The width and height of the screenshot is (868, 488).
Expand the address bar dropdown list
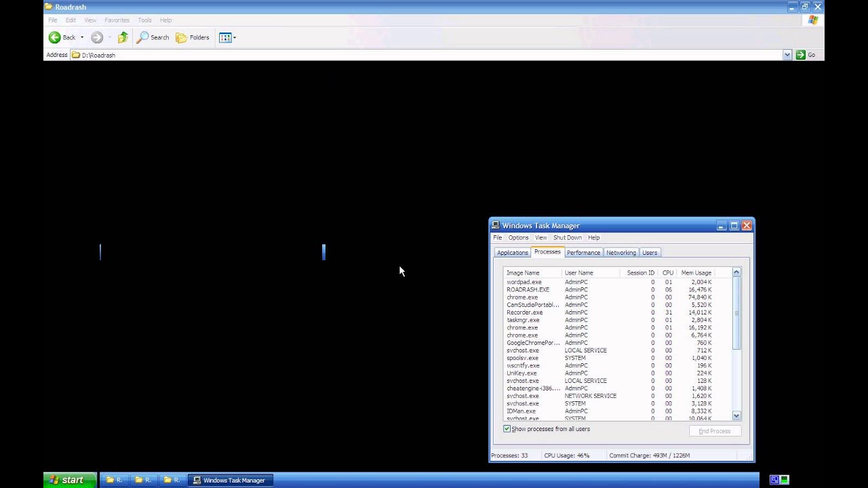point(787,55)
